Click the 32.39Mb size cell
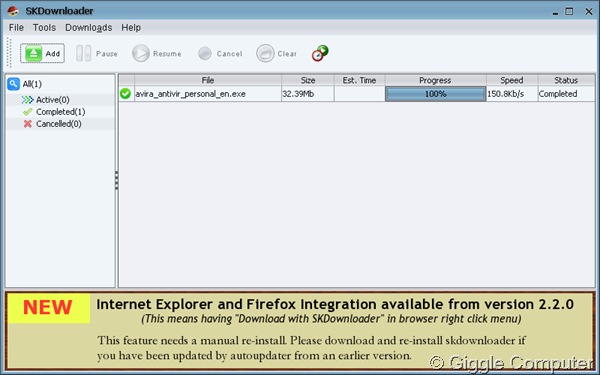This screenshot has width=600, height=375. [x=308, y=94]
